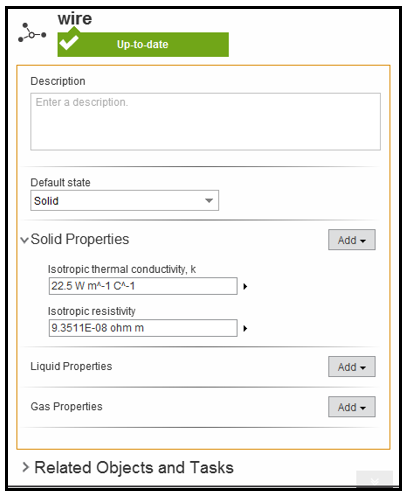Click the Liquid Properties heading

(71, 366)
